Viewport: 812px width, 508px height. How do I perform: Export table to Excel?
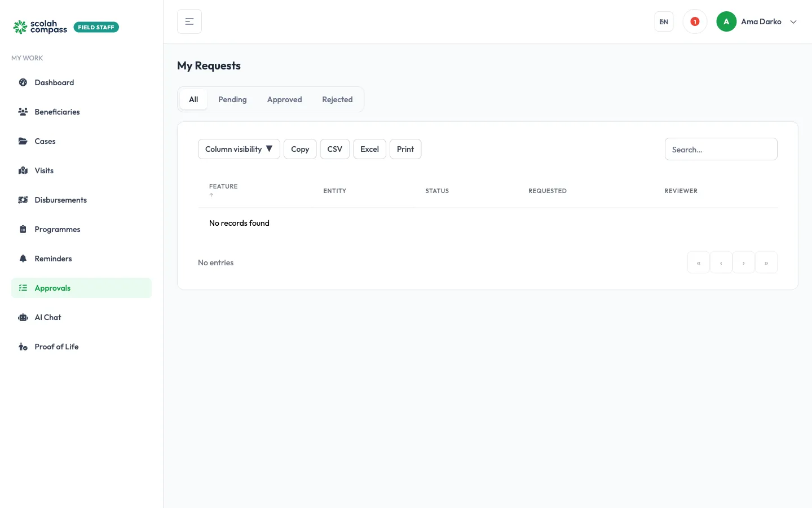click(369, 149)
